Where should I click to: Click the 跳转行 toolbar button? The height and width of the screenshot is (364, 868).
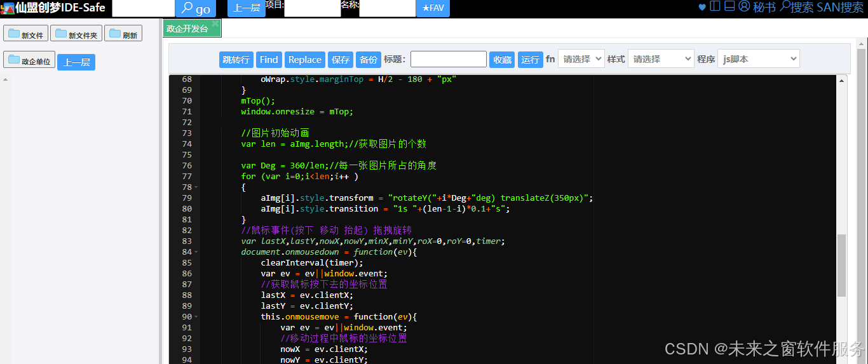pyautogui.click(x=236, y=59)
